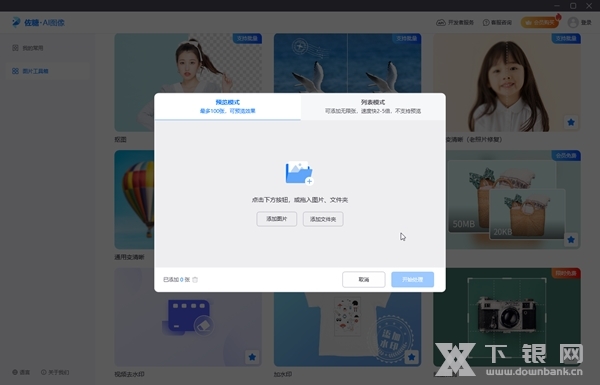Switch to the 列表模式 tab

click(373, 106)
